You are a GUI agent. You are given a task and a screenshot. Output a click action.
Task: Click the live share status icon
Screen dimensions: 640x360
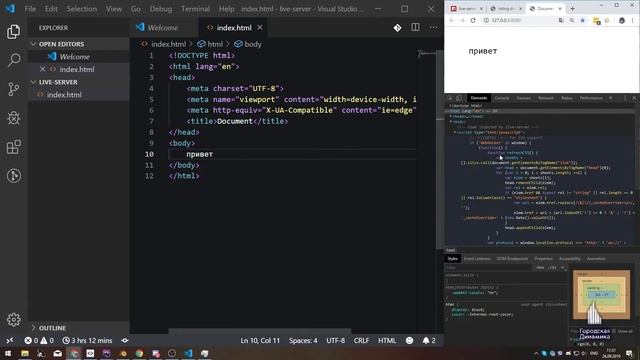coord(125,340)
